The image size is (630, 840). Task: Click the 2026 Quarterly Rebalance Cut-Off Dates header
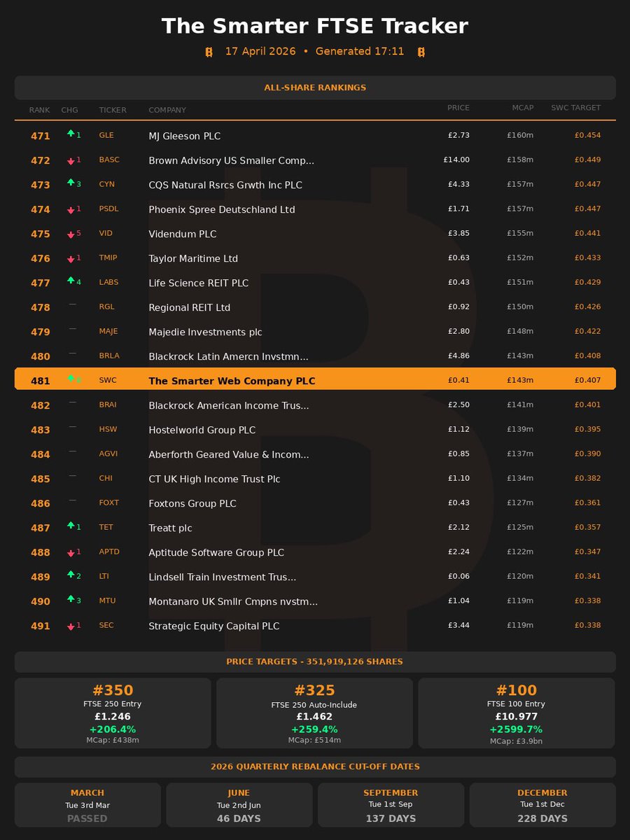(315, 766)
